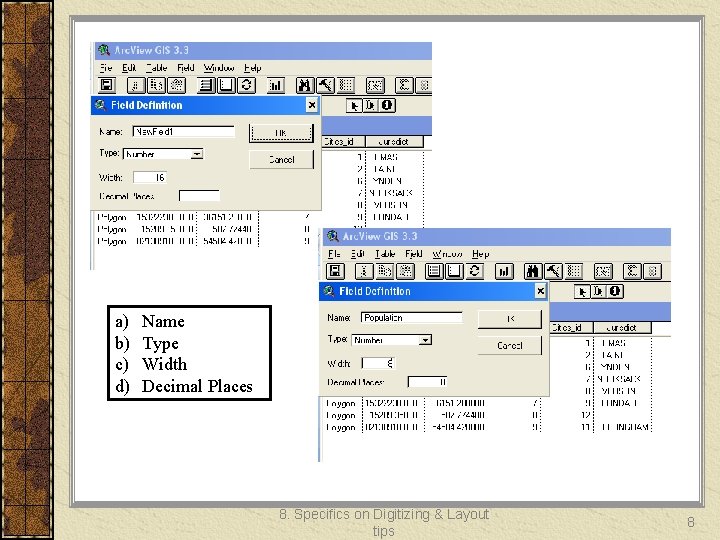The height and width of the screenshot is (540, 720).
Task: Select Edit tool in Population window
Action: coord(598,292)
